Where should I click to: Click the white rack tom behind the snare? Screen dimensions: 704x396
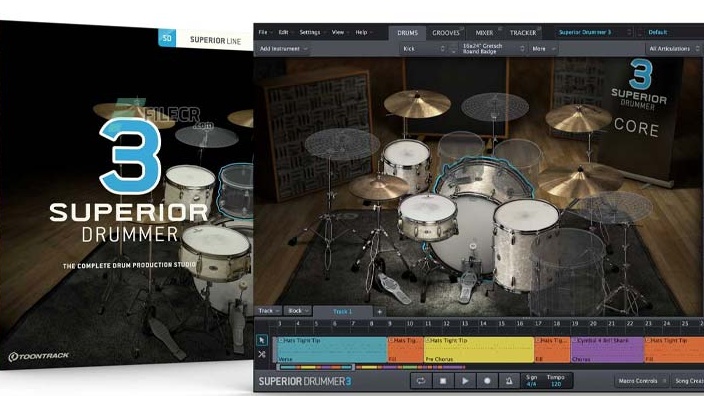pyautogui.click(x=407, y=165)
